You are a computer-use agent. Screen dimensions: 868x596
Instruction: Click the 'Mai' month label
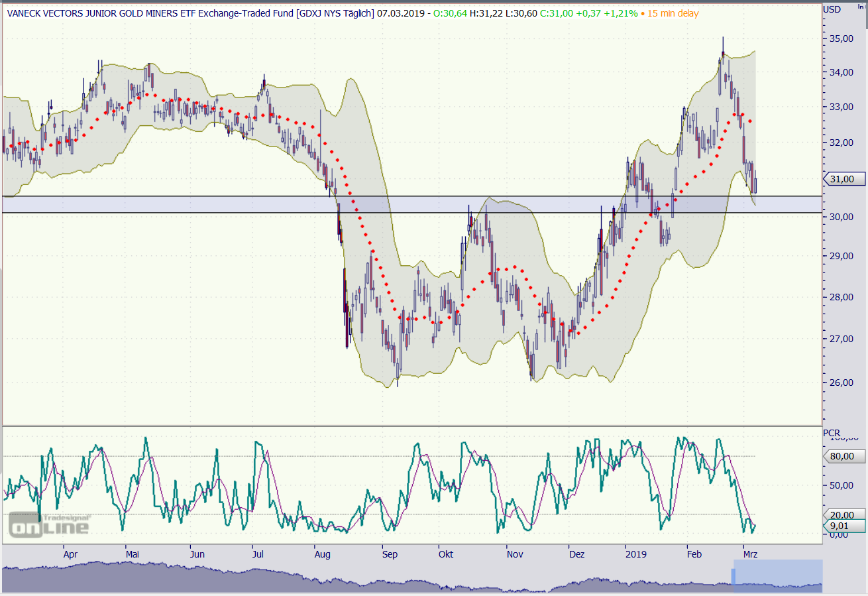tap(133, 554)
